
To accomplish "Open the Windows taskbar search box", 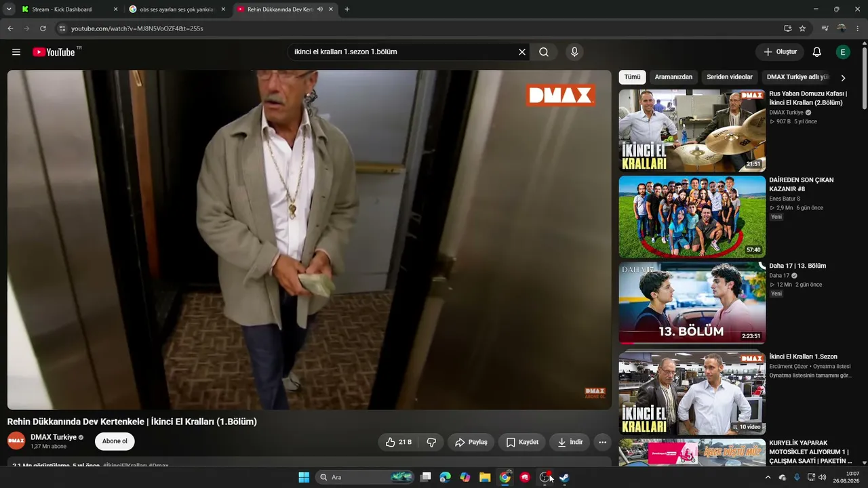I will (365, 477).
